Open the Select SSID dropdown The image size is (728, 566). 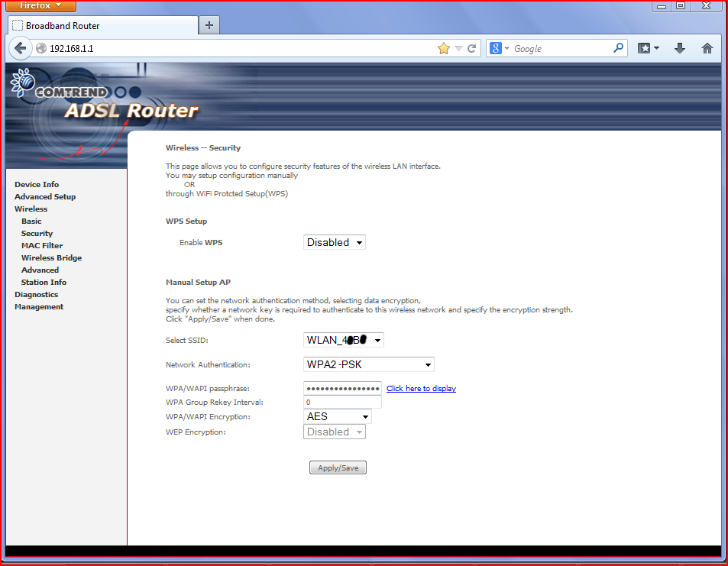(344, 340)
